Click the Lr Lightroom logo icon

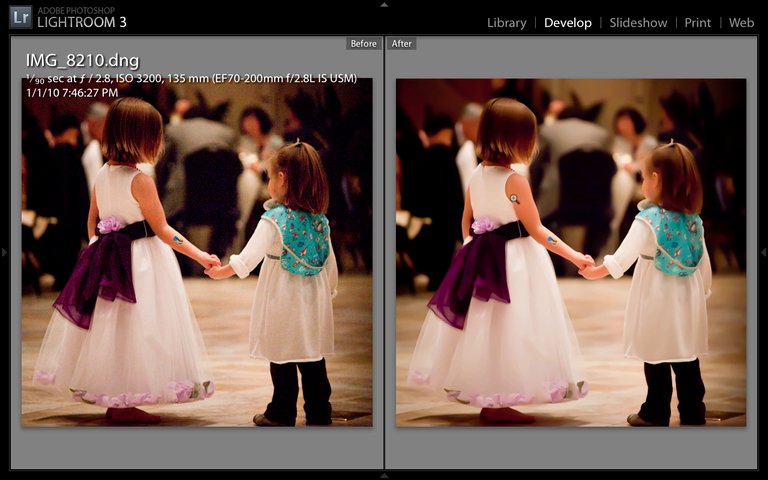click(21, 17)
